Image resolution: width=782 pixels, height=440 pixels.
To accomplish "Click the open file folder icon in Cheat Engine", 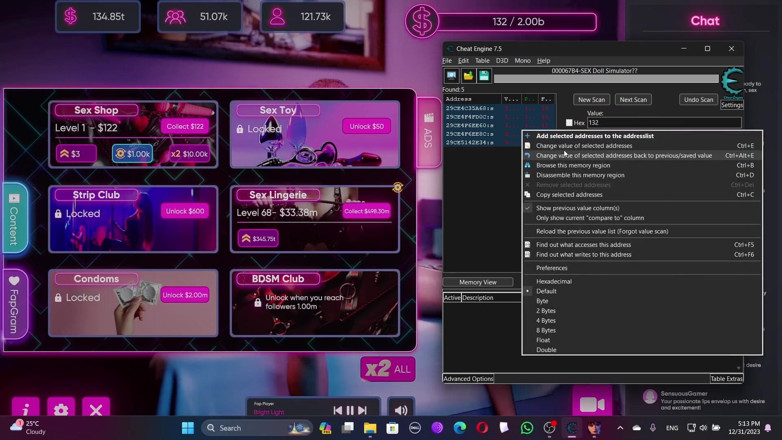I will (x=468, y=76).
